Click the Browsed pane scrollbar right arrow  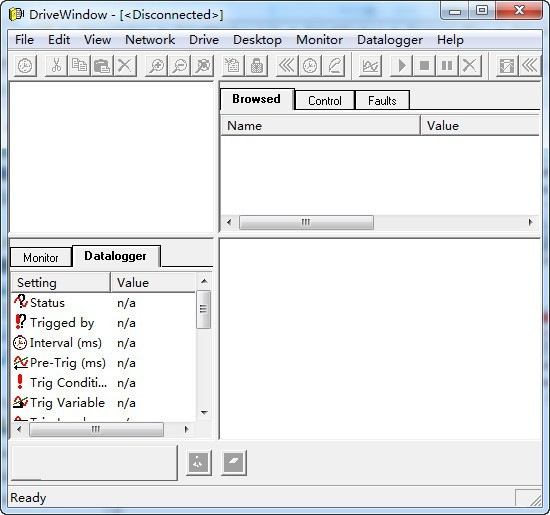[530, 222]
